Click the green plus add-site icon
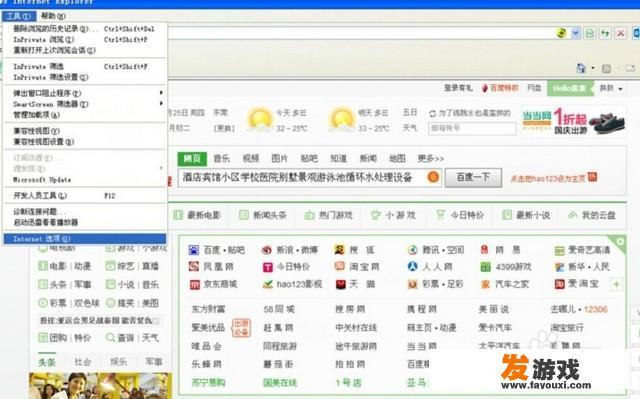 click(616, 284)
